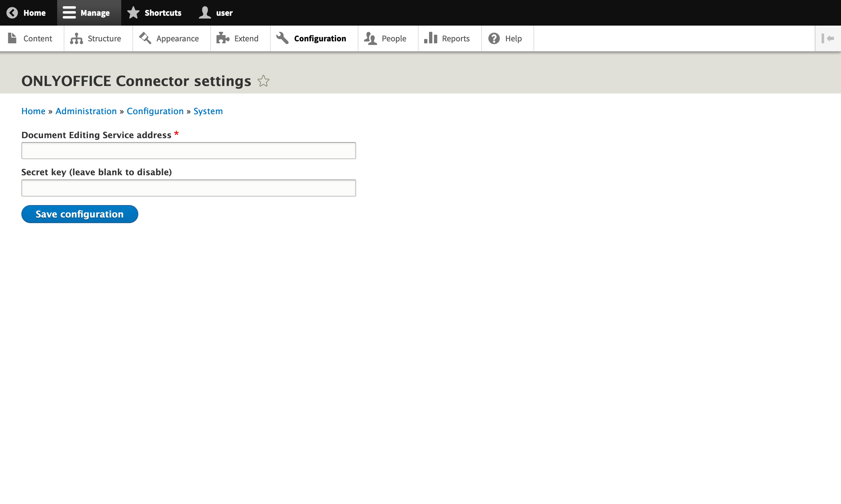Click the Document Editing Service address field
The height and width of the screenshot is (504, 841).
[188, 151]
